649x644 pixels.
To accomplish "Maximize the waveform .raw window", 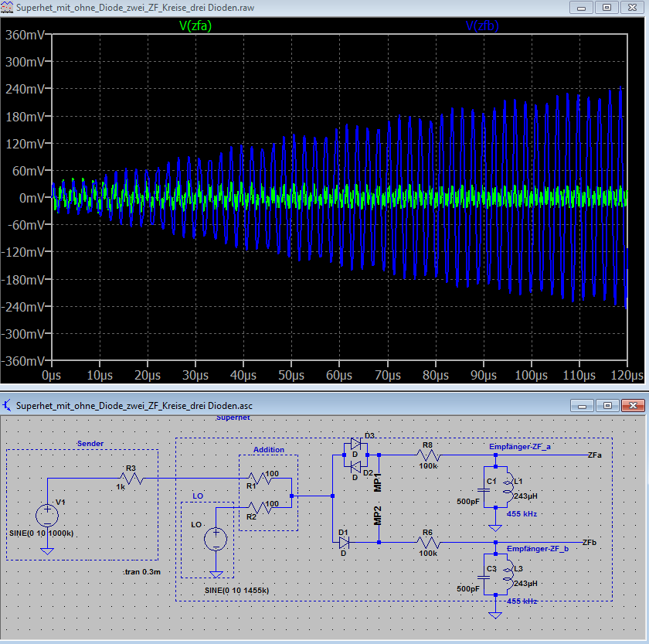I will 607,8.
